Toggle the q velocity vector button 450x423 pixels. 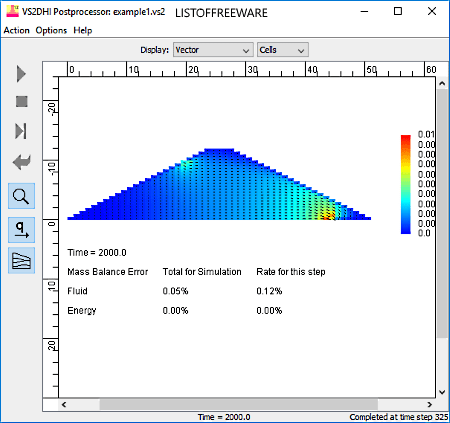21,230
